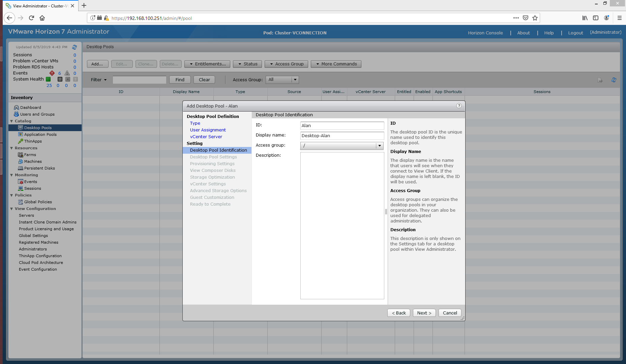The height and width of the screenshot is (364, 626).
Task: Click the Next button in the dialog
Action: 424,313
